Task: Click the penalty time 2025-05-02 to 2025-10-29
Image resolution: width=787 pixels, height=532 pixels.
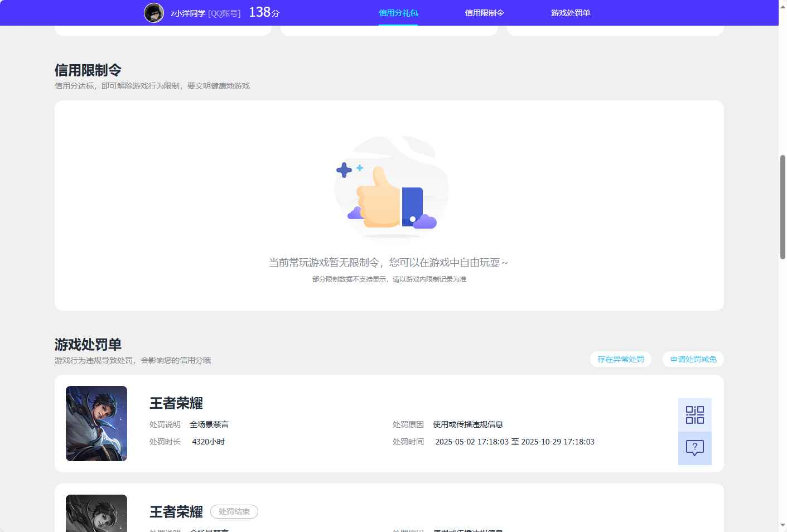Action: (515, 442)
